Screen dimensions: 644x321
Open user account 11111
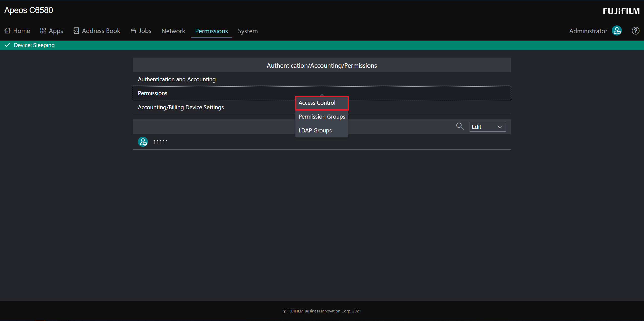point(161,142)
